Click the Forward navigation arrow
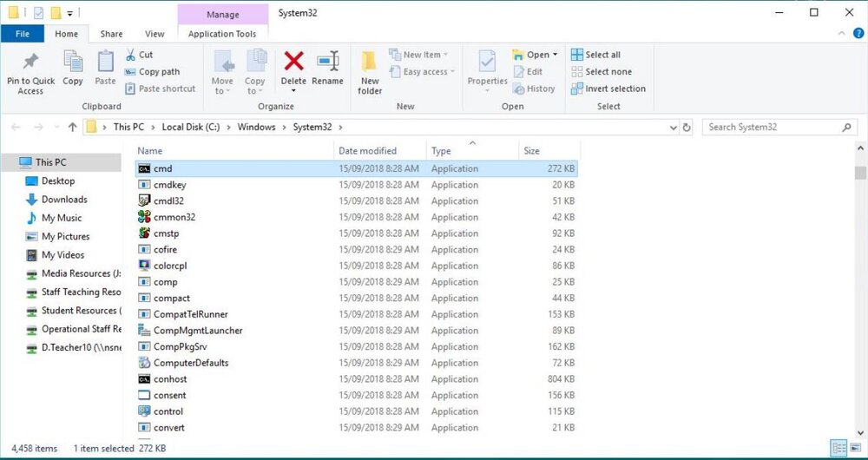The image size is (868, 460). 38,127
